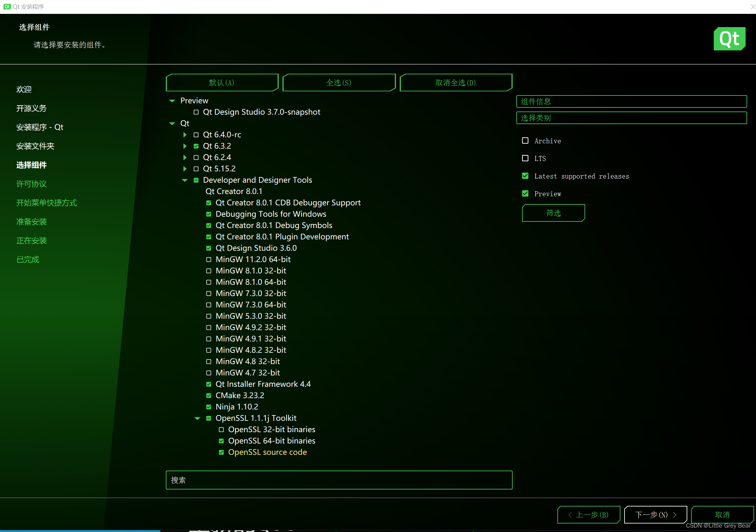Check OpenSSL 32-bit binaries
This screenshot has width=756, height=532.
[x=221, y=430]
